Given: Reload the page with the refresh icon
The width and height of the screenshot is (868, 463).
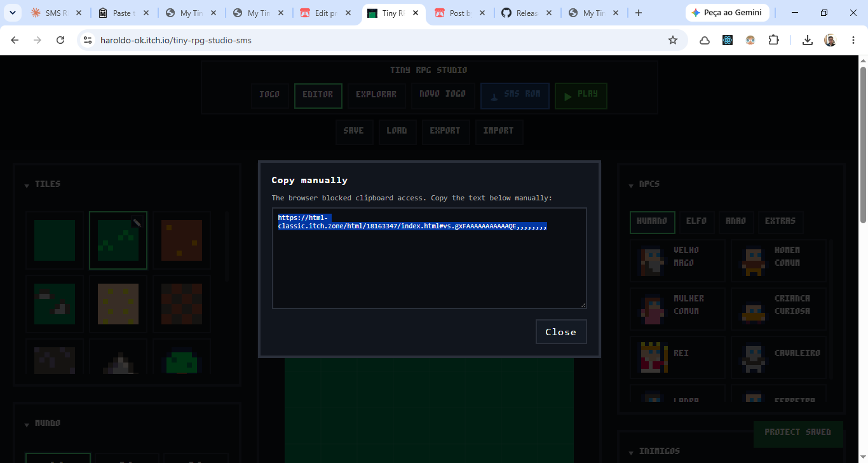Looking at the screenshot, I should point(60,40).
